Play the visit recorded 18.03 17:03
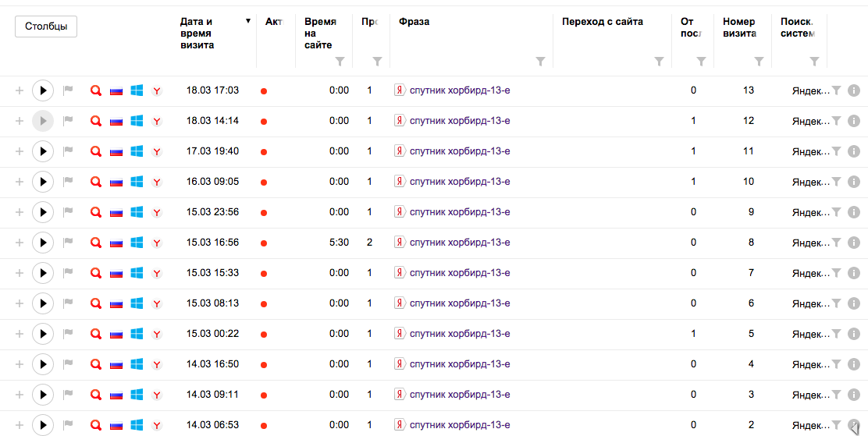Viewport: 868px width, 436px height. click(43, 90)
